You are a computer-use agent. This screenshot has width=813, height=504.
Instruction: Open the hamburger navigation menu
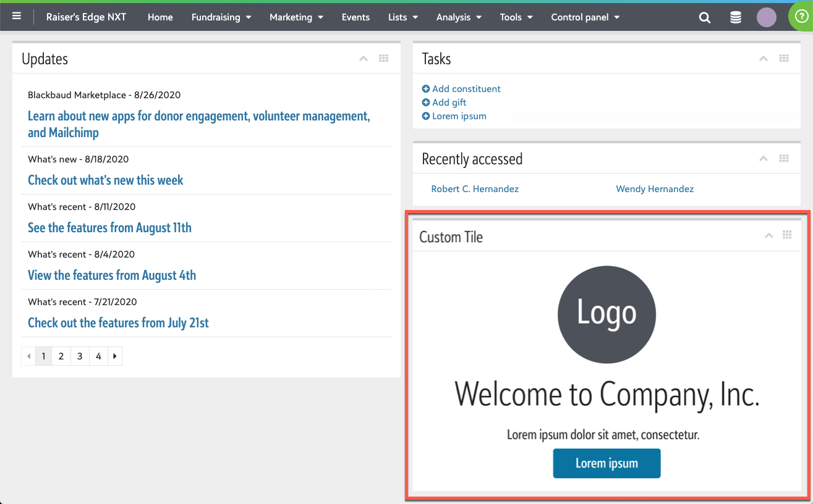coord(17,17)
